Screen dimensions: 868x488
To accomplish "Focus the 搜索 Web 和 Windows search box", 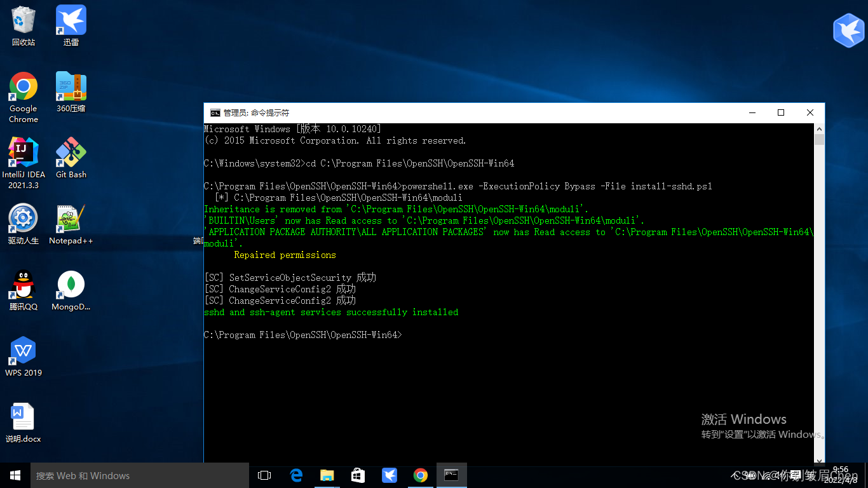I will pos(140,475).
